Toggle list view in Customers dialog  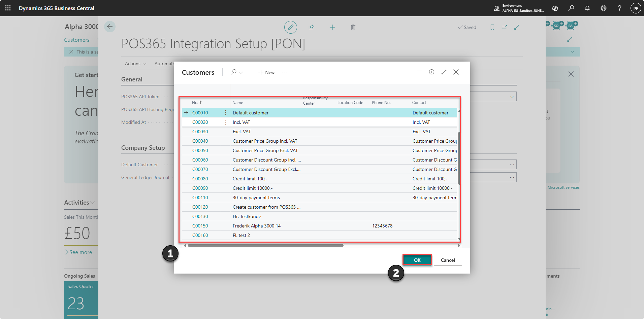pyautogui.click(x=420, y=72)
